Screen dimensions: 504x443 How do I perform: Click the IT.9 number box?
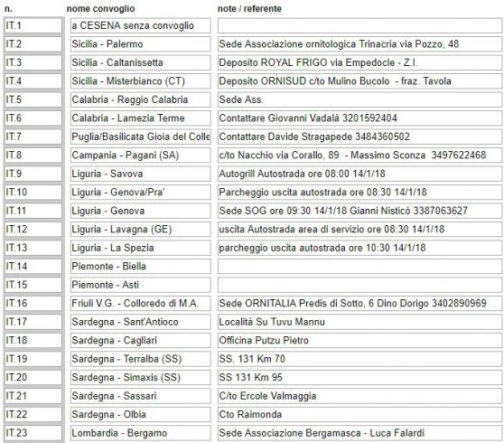click(x=33, y=174)
